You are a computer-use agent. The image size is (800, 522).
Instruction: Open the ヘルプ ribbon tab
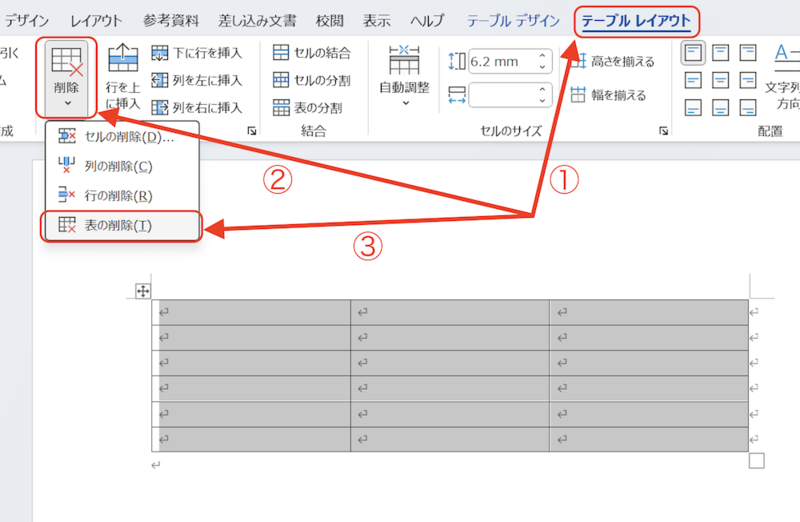click(427, 21)
